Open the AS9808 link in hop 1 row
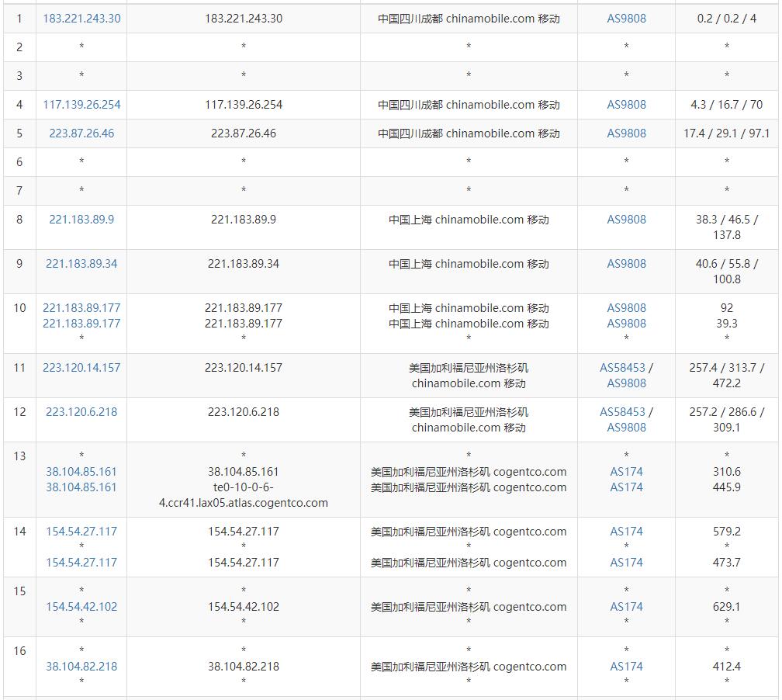 (626, 19)
